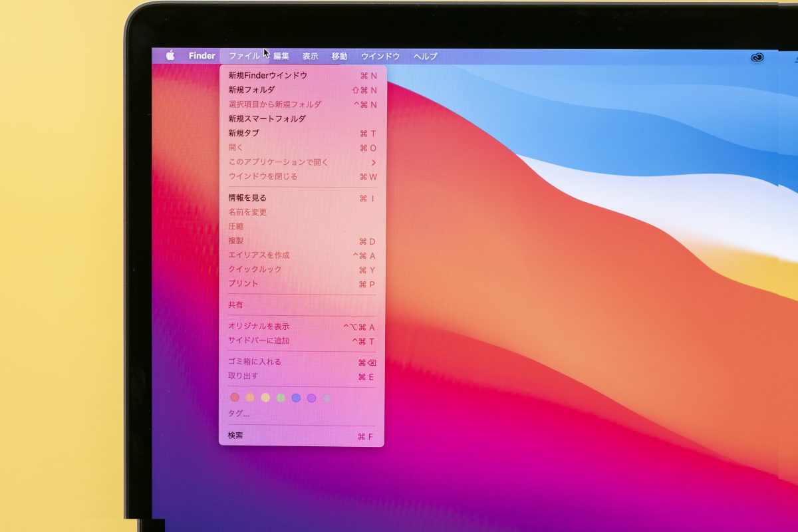Apply the gray tag dot
The width and height of the screenshot is (798, 532).
point(327,398)
